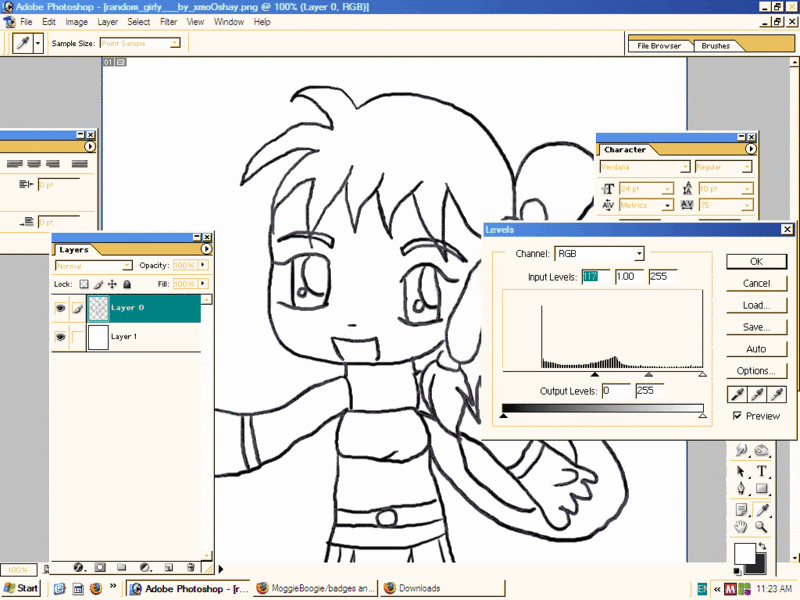Reset default foreground and background colors
Image resolution: width=800 pixels, height=600 pixels.
point(737,570)
